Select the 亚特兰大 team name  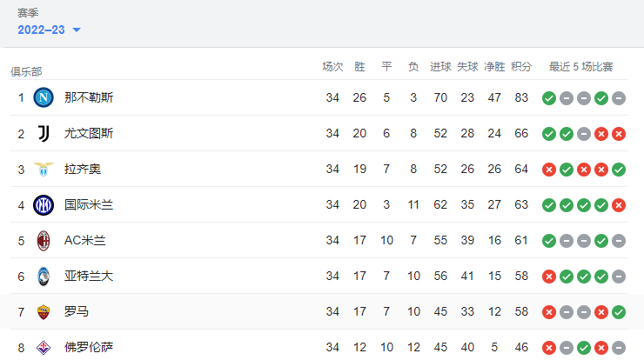coord(89,277)
